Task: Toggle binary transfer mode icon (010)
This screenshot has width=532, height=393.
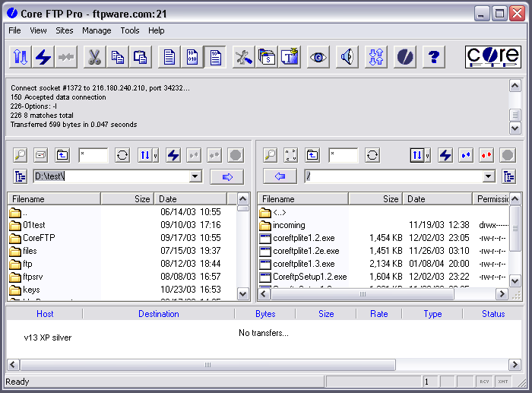Action: 192,57
